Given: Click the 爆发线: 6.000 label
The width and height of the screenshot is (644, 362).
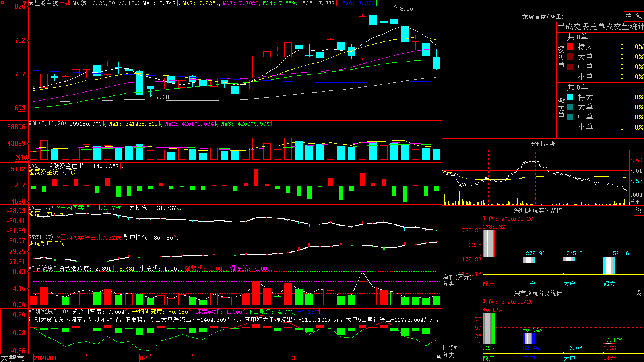Looking at the screenshot, I should (250, 269).
